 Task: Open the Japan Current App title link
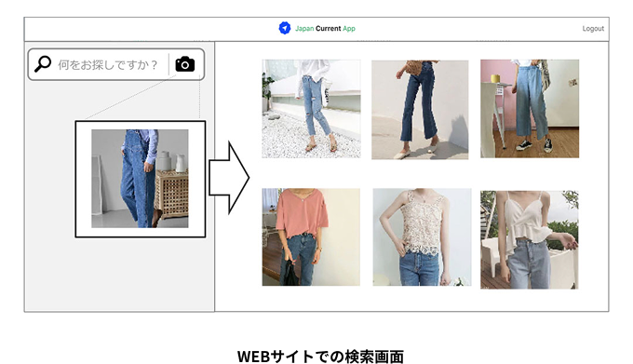(x=325, y=29)
